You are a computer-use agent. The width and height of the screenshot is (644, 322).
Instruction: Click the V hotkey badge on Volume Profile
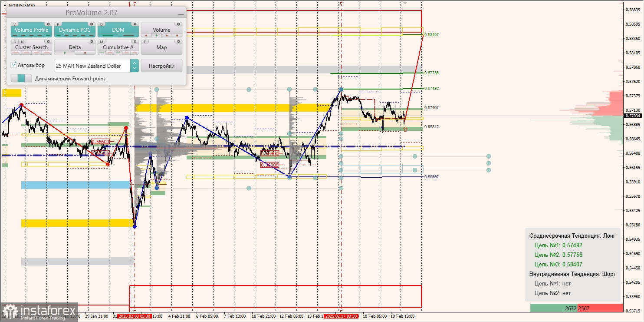pyautogui.click(x=14, y=24)
